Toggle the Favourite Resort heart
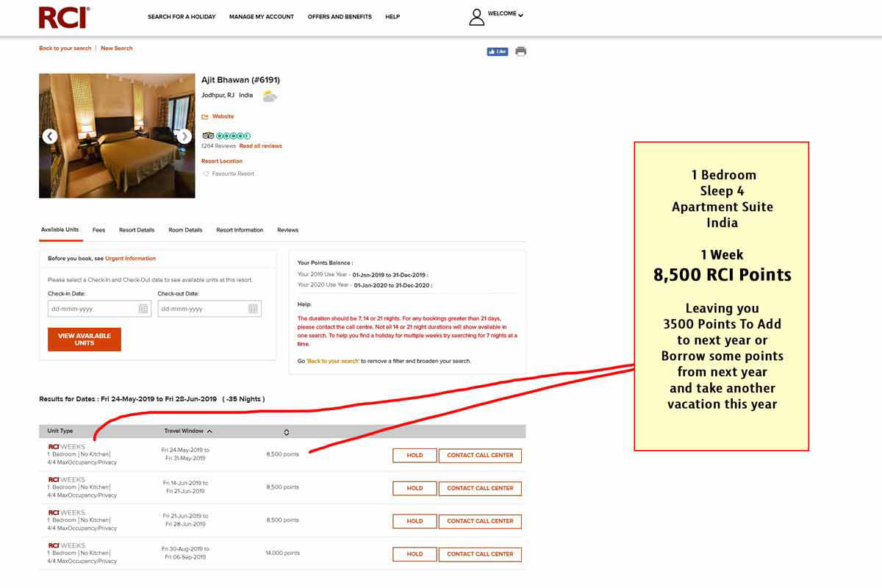 click(207, 174)
